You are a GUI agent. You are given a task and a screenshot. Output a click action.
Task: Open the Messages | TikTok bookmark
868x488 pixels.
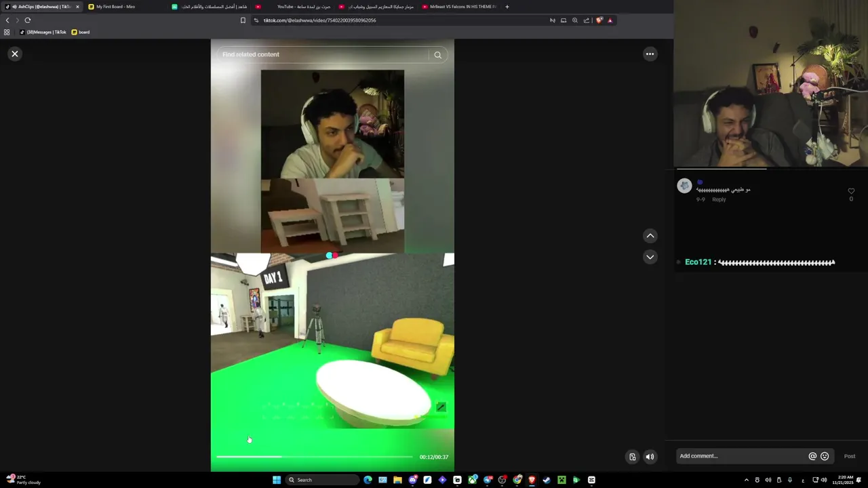click(43, 32)
